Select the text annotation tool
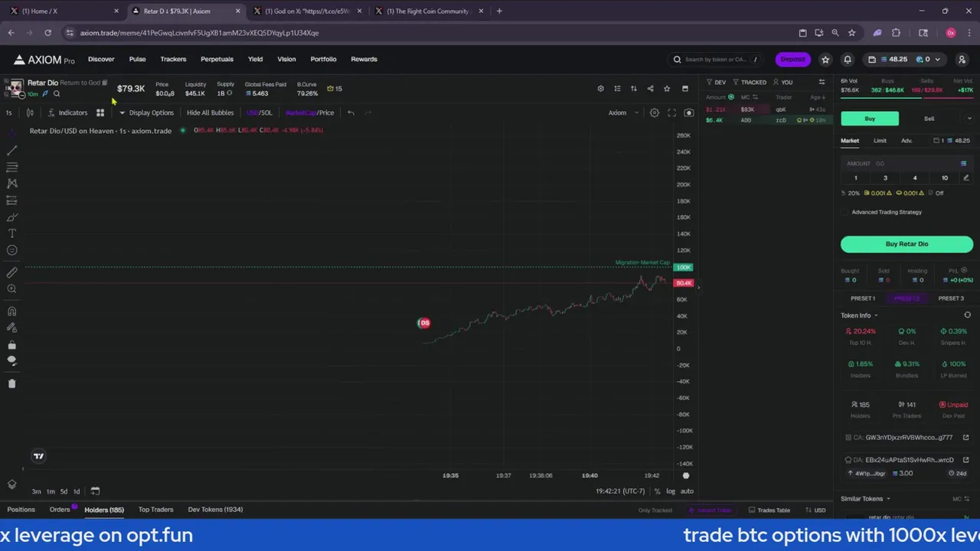The image size is (980, 551). 11,233
